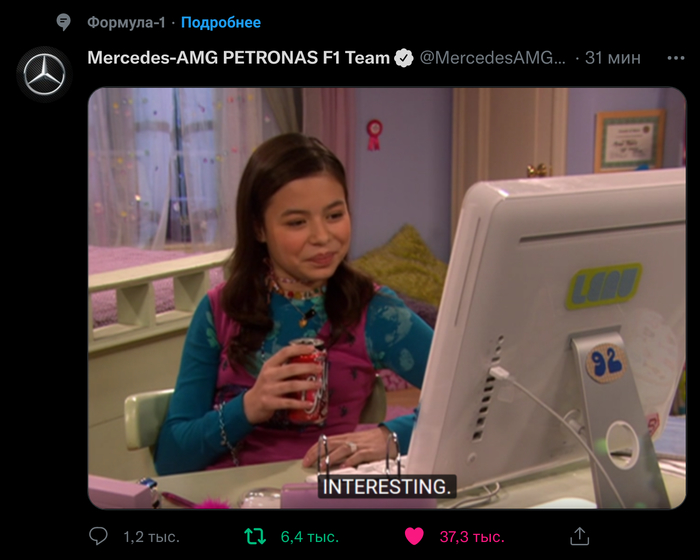Click the green retweet arrows icon
The image size is (700, 560).
point(255,536)
